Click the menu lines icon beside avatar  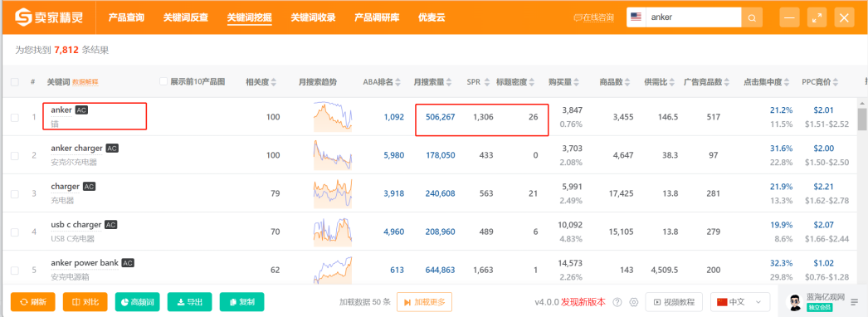tap(855, 302)
